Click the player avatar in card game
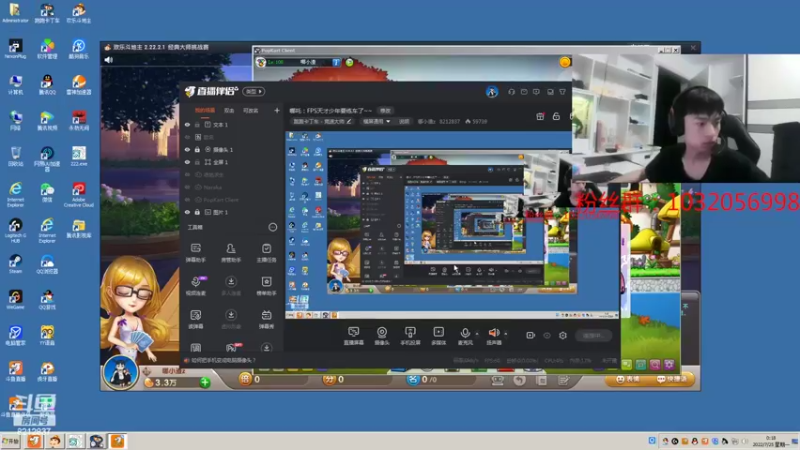This screenshot has width=800, height=450. [120, 372]
